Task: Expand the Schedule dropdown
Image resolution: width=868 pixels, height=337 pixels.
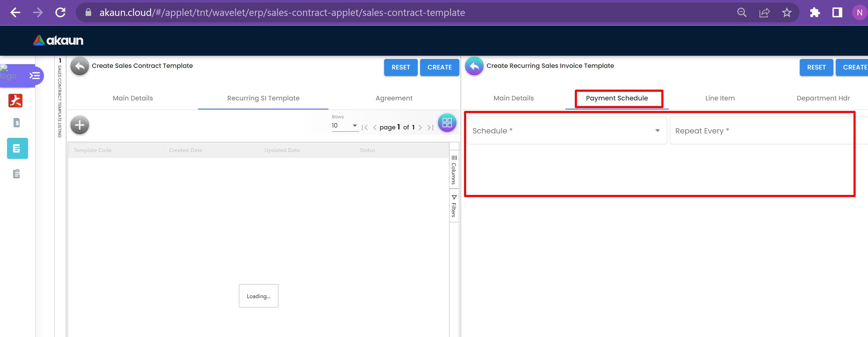Action: [566, 131]
